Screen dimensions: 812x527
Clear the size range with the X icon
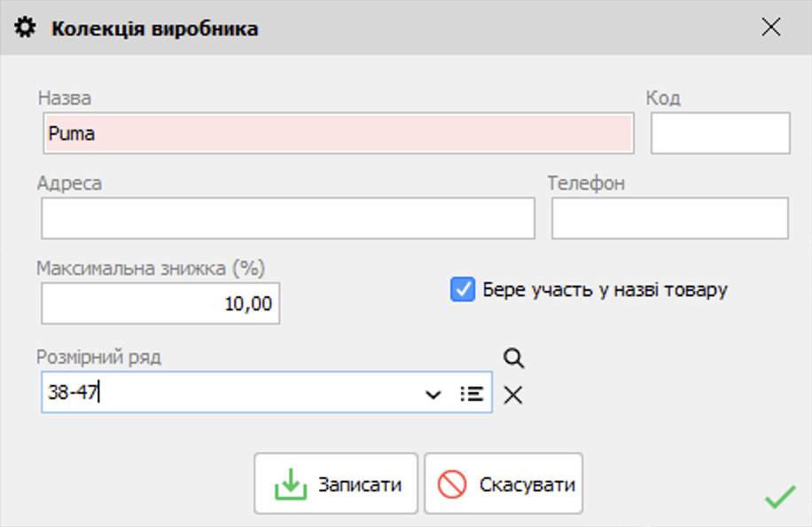coord(513,396)
